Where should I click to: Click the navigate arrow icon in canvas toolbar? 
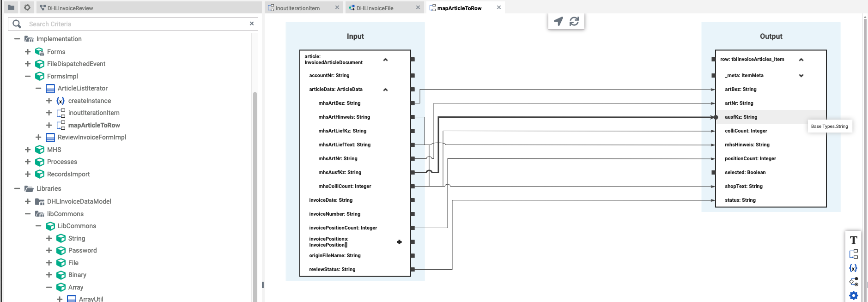click(558, 21)
